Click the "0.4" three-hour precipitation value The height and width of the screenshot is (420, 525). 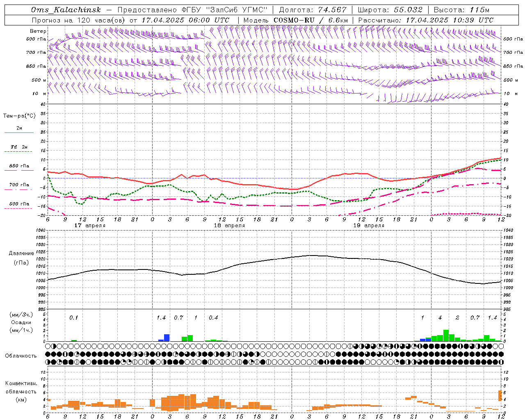[x=213, y=317]
